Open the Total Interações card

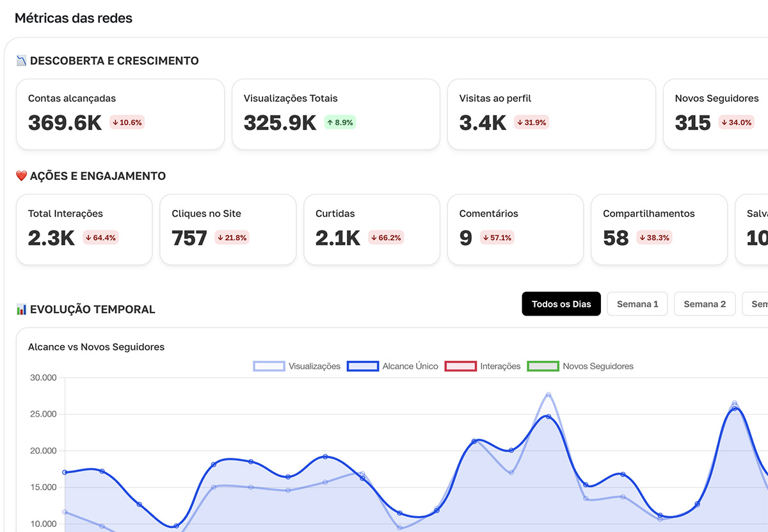tap(84, 230)
